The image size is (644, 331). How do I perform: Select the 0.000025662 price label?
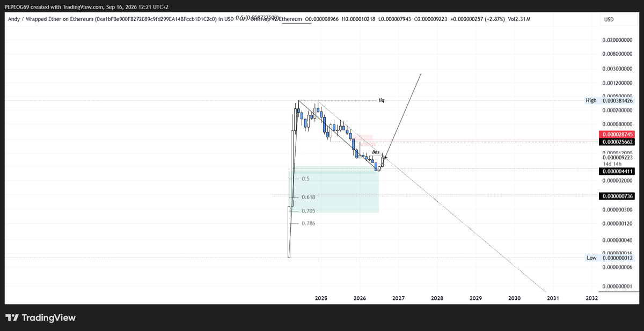coord(617,142)
